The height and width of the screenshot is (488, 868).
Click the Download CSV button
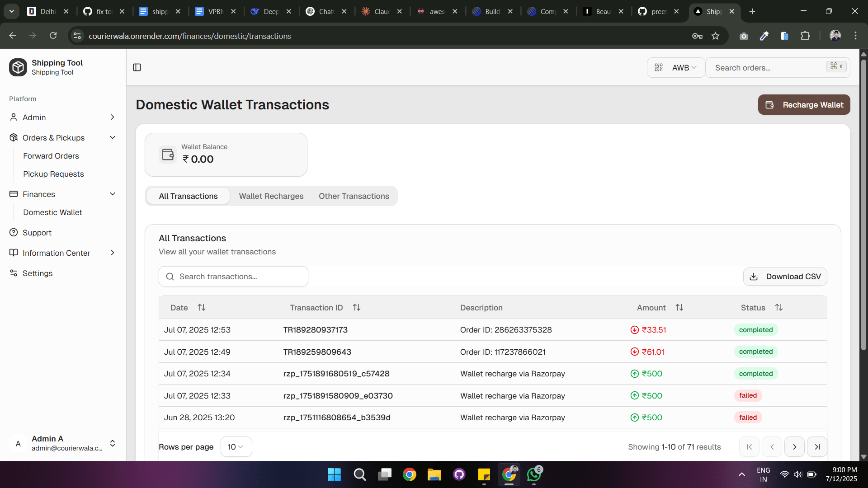point(785,277)
